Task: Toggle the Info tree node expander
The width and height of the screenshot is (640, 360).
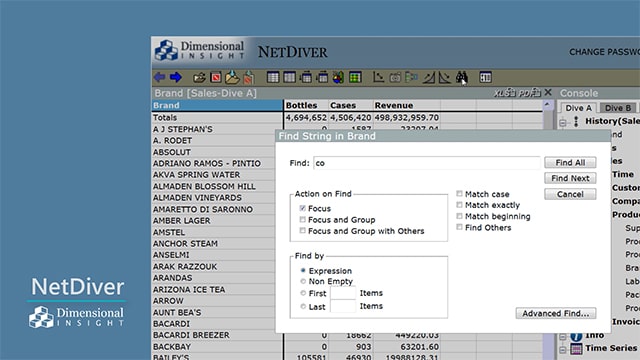Action: (x=563, y=337)
